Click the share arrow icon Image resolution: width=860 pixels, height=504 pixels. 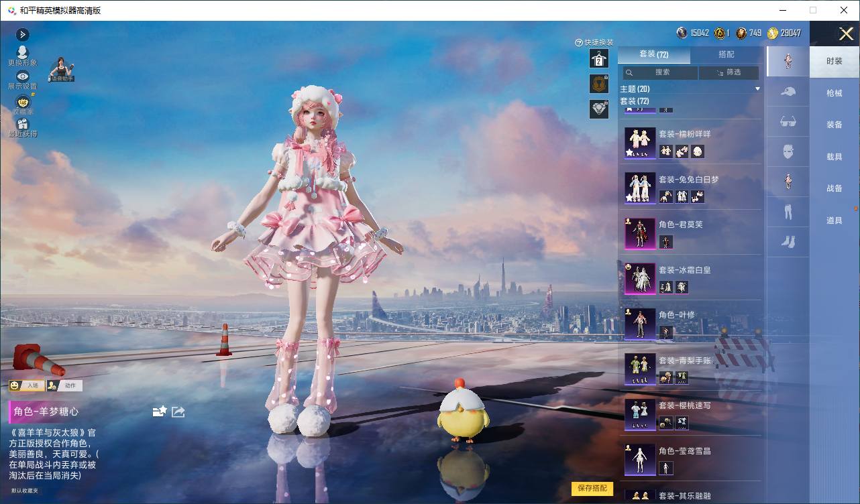pos(178,412)
